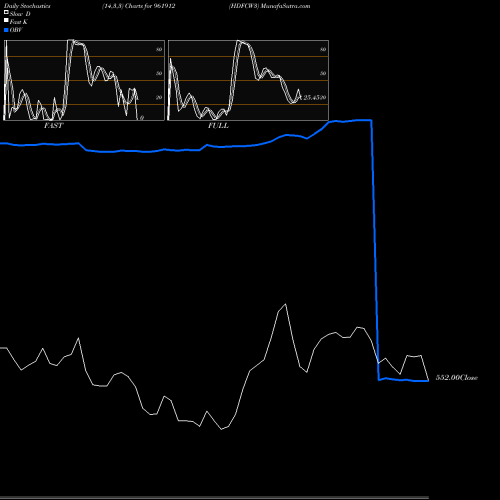Click the blue OBV legend swatch
Viewport: 500px width, 500px height.
point(6,30)
